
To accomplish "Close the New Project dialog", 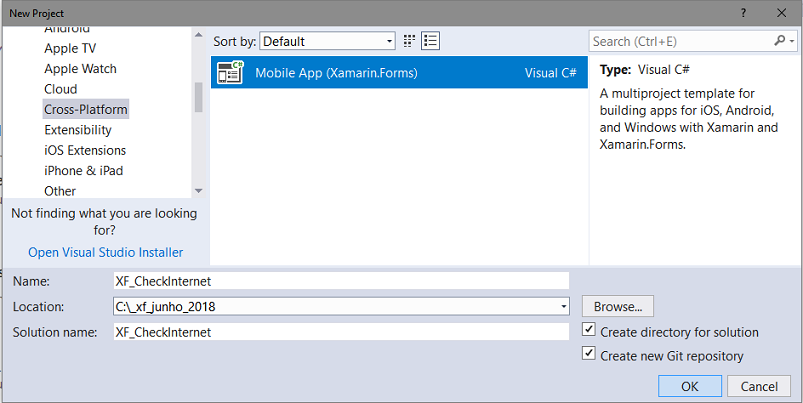I will point(781,13).
